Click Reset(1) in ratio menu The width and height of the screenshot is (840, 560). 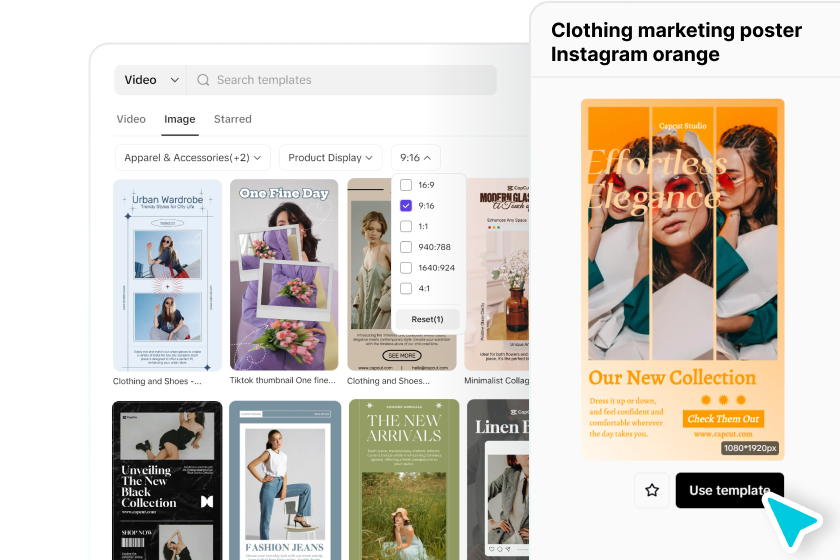point(428,319)
